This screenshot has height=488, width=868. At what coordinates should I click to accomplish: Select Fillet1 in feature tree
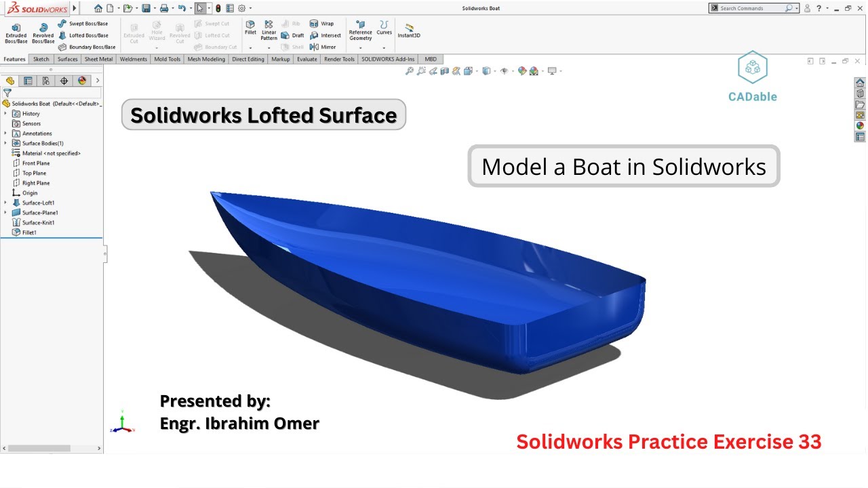[24, 232]
